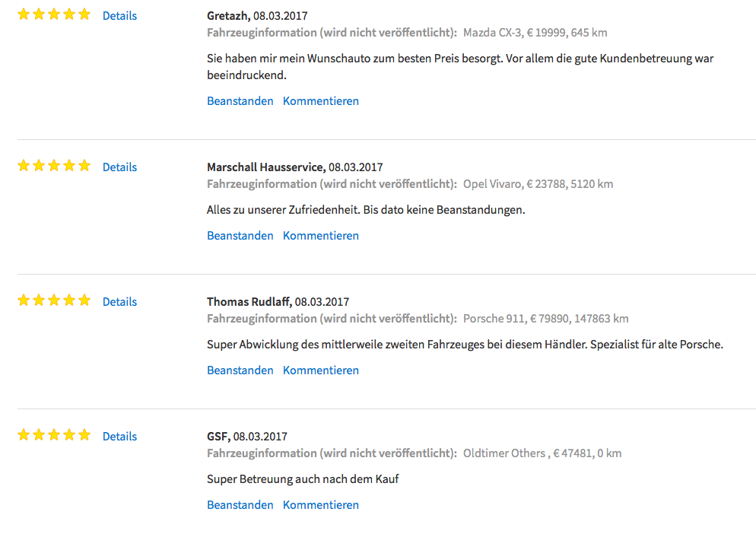Open Details for Gretazh's review
The height and width of the screenshot is (534, 756).
tap(119, 15)
